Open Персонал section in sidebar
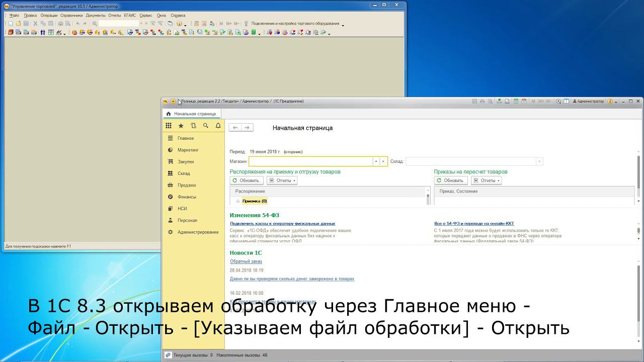 click(x=187, y=220)
